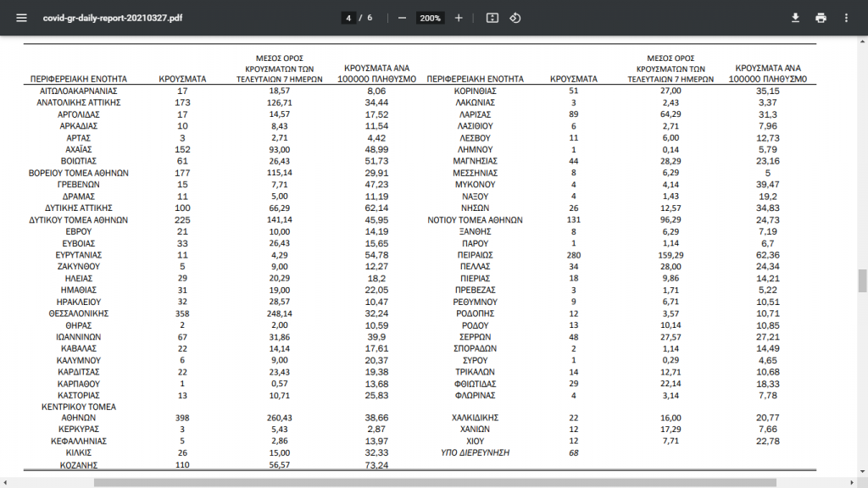Open the more actions three-dot menu
This screenshot has width=868, height=488.
pyautogui.click(x=846, y=18)
